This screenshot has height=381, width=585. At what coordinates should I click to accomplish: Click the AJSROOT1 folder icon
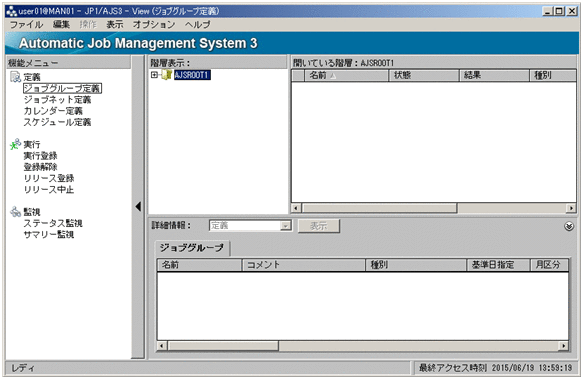click(x=166, y=75)
